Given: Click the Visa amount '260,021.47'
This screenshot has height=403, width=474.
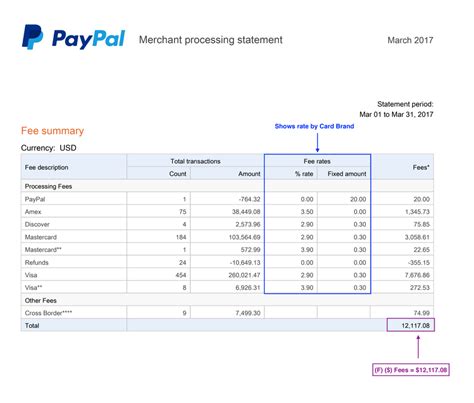Looking at the screenshot, I should click(x=244, y=275).
